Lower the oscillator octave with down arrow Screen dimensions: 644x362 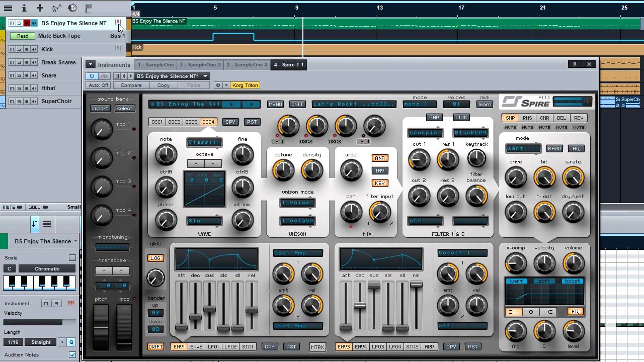coord(196,164)
